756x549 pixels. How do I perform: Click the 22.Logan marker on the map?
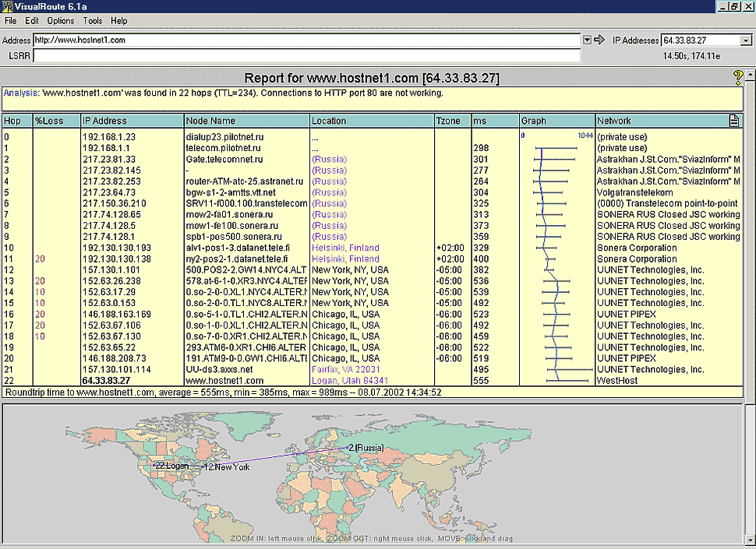point(171,466)
